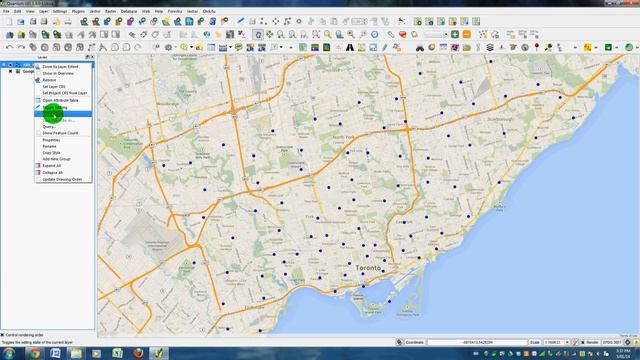Click the Node tool icon

pos(287,21)
